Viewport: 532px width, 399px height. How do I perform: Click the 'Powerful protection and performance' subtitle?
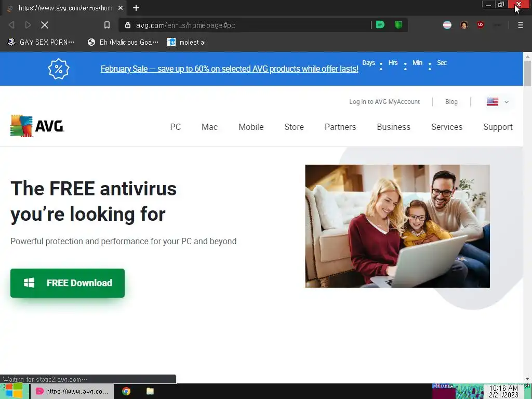[124, 241]
